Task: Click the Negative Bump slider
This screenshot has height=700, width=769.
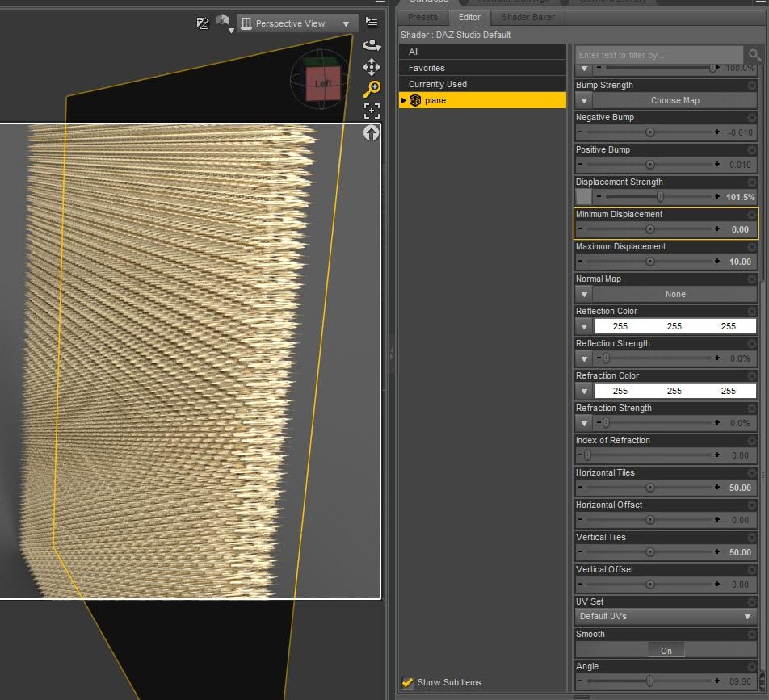Action: pyautogui.click(x=649, y=132)
